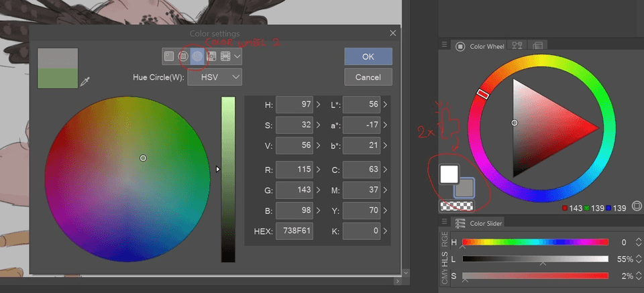Select the Color Wheel tab

click(480, 46)
